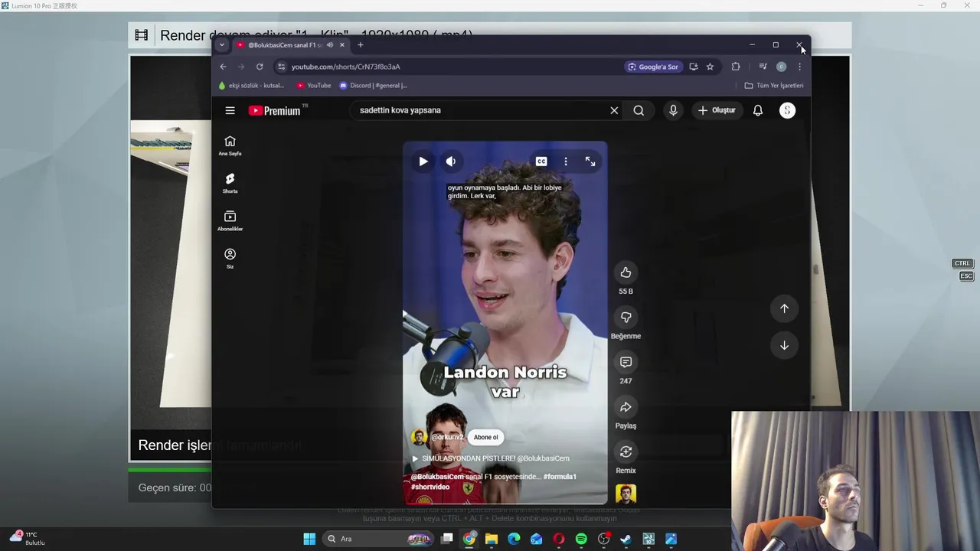Open the weather widget showing 11°C
The image size is (980, 551).
[x=28, y=538]
